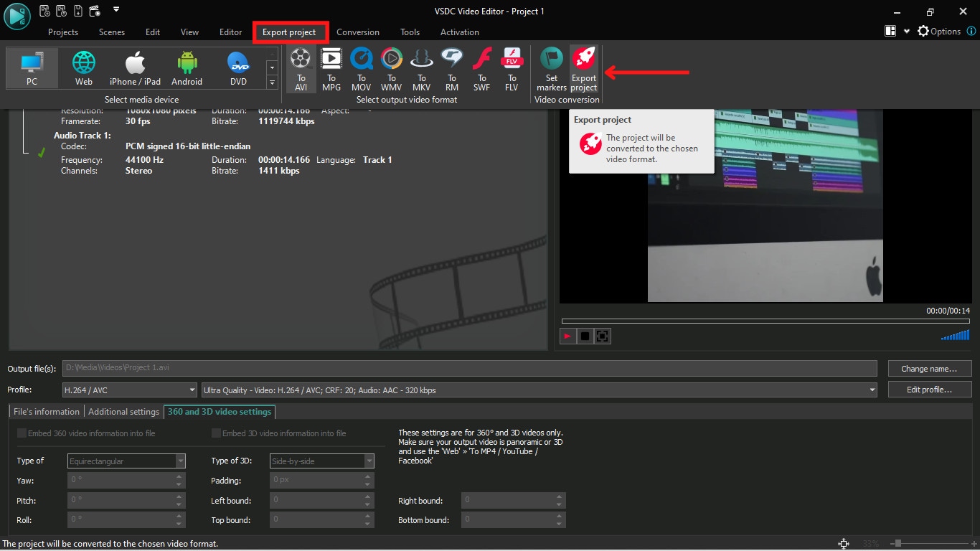Select PC as the media device
Screen dimensions: 980x551
tap(32, 69)
